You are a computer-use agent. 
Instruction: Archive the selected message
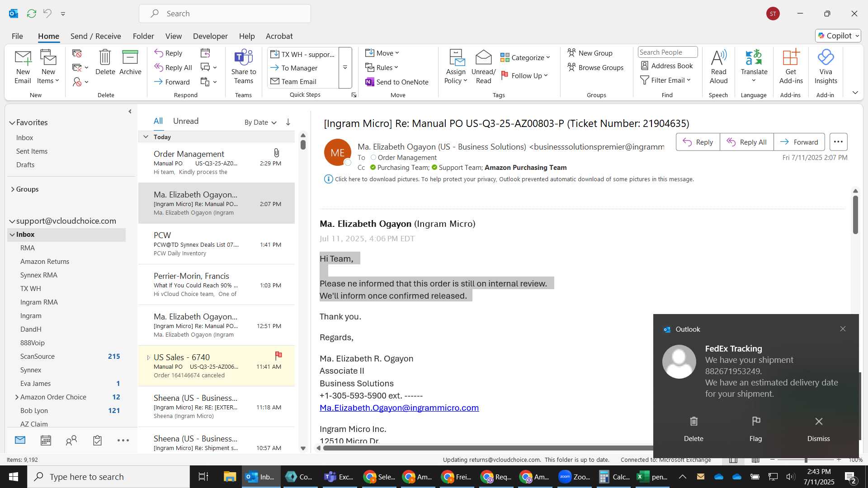point(130,62)
